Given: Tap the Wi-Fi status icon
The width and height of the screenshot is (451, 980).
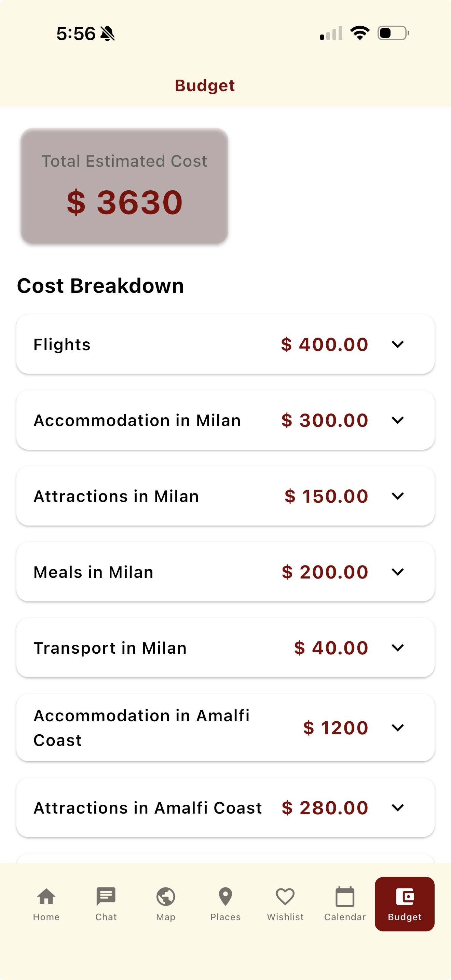Looking at the screenshot, I should 359,33.
